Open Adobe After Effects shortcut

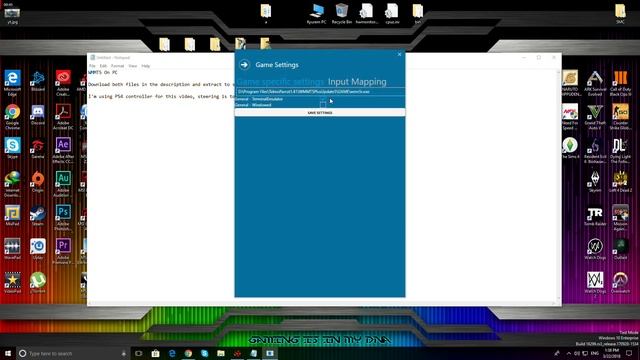[x=63, y=150]
